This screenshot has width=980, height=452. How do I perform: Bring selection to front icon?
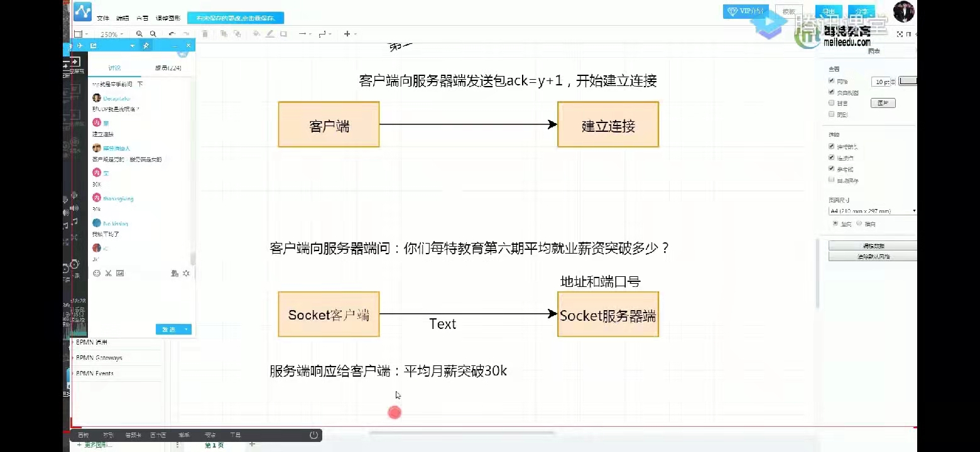coord(224,34)
